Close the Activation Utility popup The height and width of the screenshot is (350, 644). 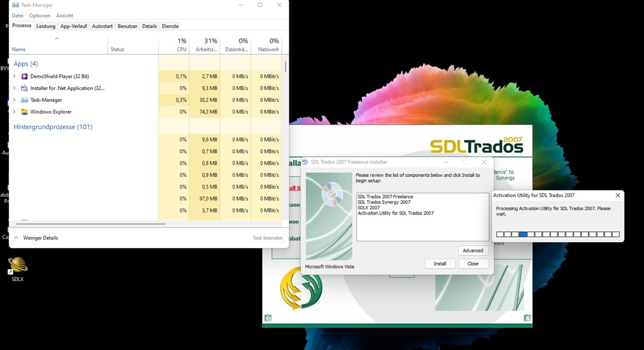618,196
